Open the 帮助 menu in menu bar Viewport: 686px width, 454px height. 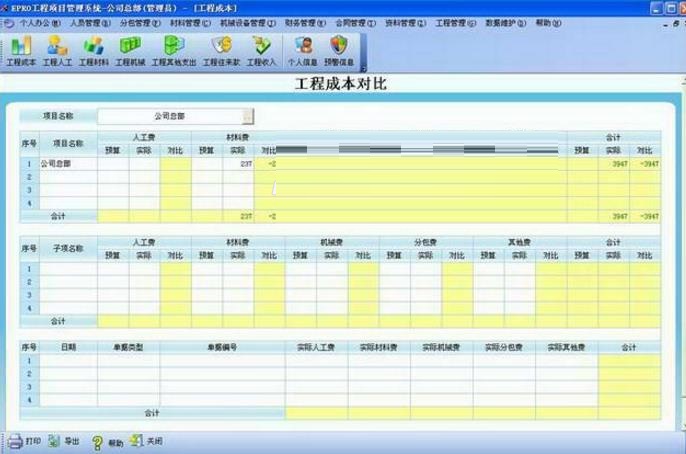click(548, 23)
